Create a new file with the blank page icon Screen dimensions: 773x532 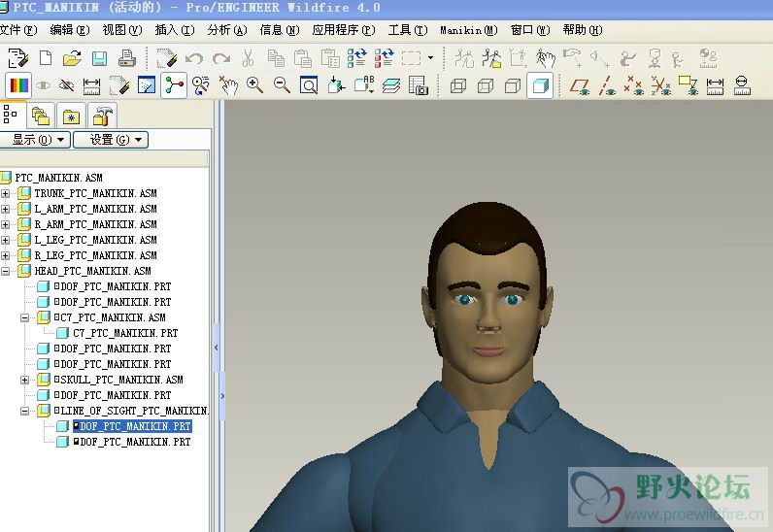46,58
